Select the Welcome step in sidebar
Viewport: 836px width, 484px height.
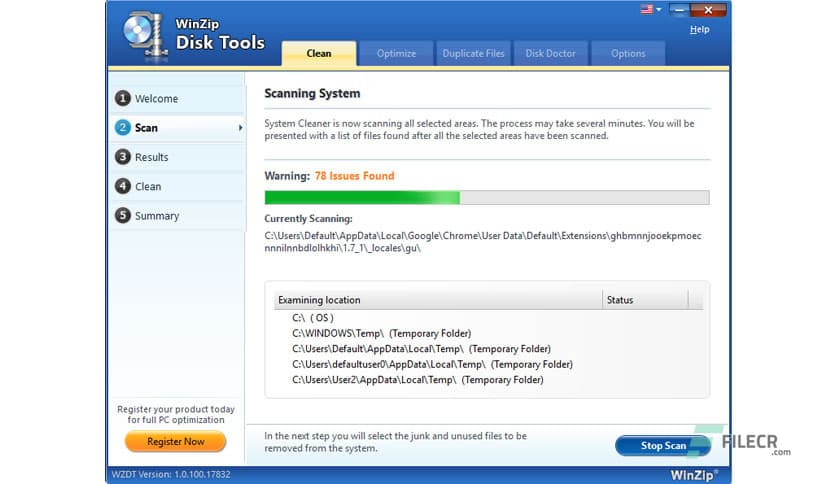pyautogui.click(x=177, y=99)
